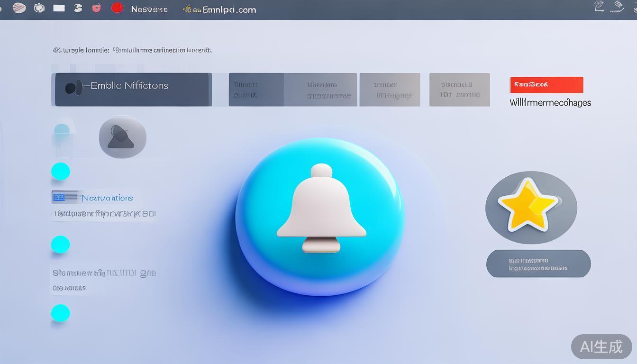Click the small gray bell icon
Image resolution: width=637 pixels, height=364 pixels.
(x=122, y=137)
